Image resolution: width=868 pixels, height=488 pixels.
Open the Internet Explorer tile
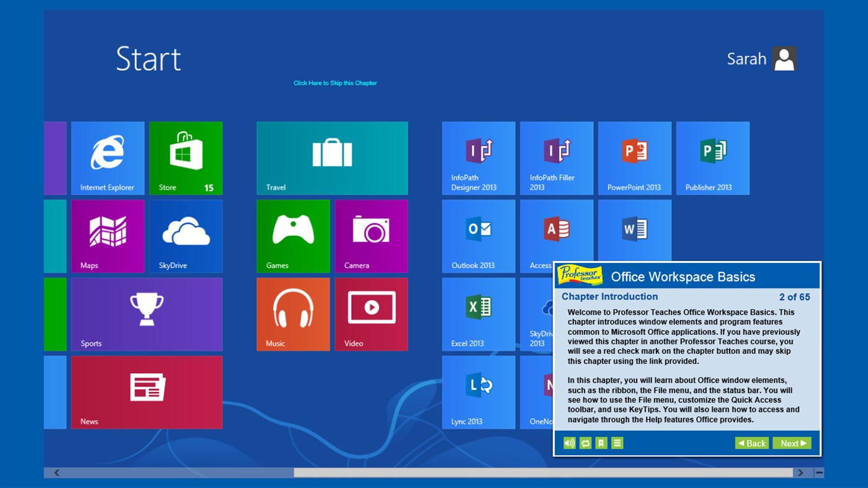pyautogui.click(x=107, y=158)
